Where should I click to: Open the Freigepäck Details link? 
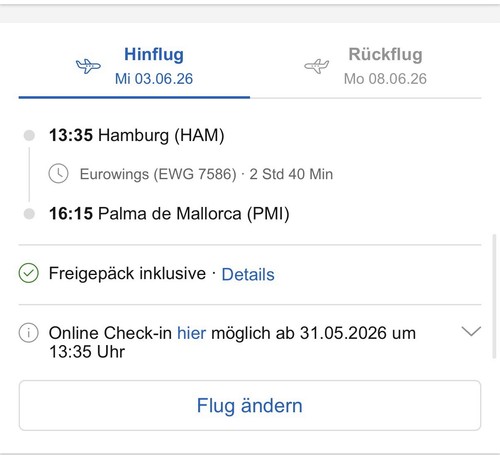(248, 274)
